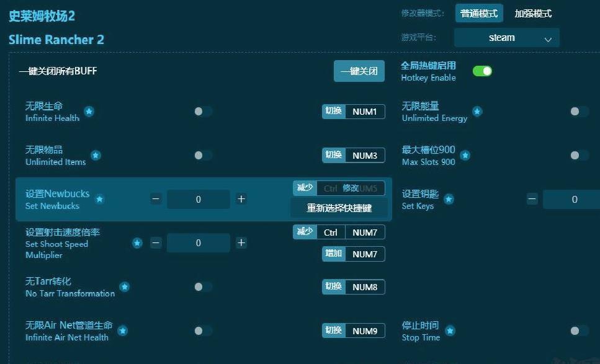Click NUM3 hotkey for Unlimited Items
The height and width of the screenshot is (364, 600).
pos(354,156)
